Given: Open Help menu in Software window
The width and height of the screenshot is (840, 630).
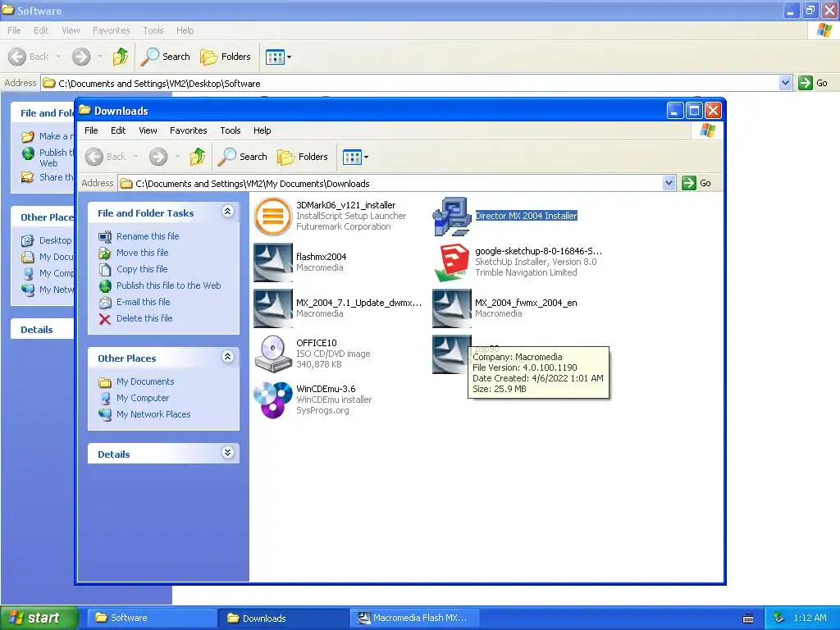Looking at the screenshot, I should point(185,30).
